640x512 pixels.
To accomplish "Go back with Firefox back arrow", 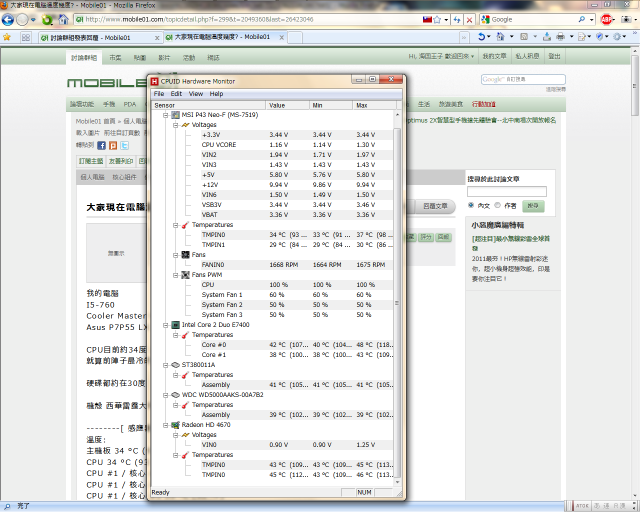I will [x=8, y=19].
